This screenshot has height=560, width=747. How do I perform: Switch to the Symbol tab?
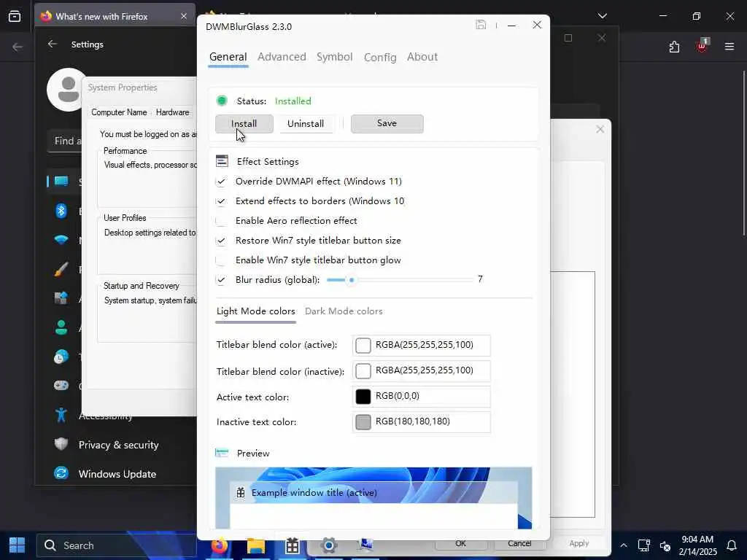point(334,57)
